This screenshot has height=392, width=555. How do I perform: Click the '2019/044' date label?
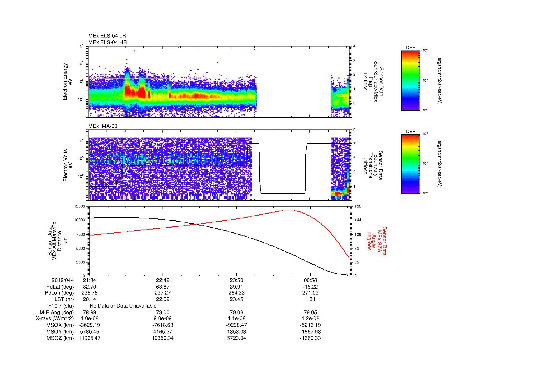click(63, 280)
